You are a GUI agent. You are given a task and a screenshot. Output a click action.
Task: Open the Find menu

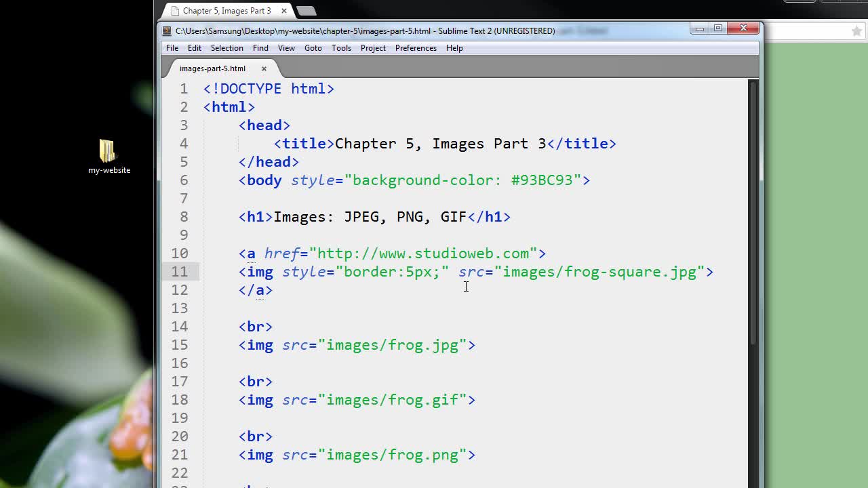coord(260,48)
